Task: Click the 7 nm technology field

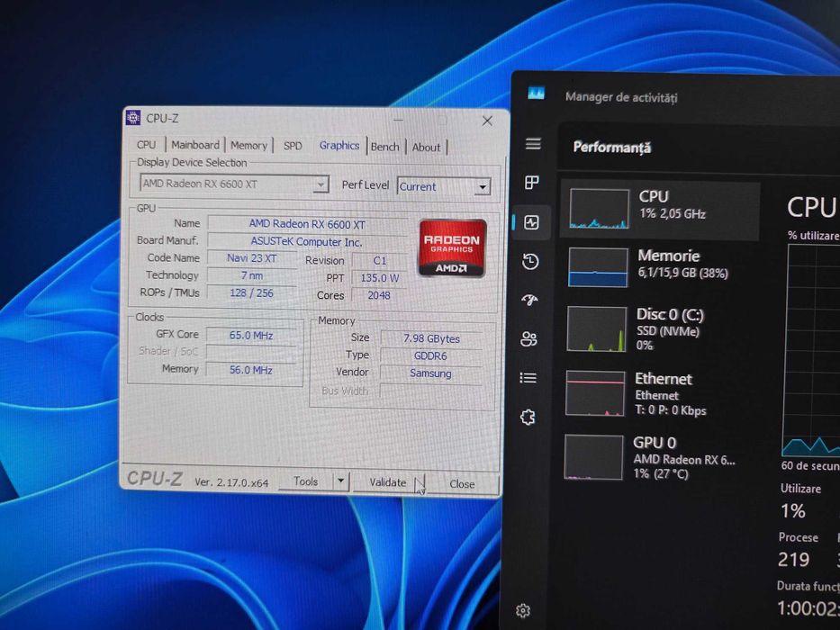Action: 252,275
